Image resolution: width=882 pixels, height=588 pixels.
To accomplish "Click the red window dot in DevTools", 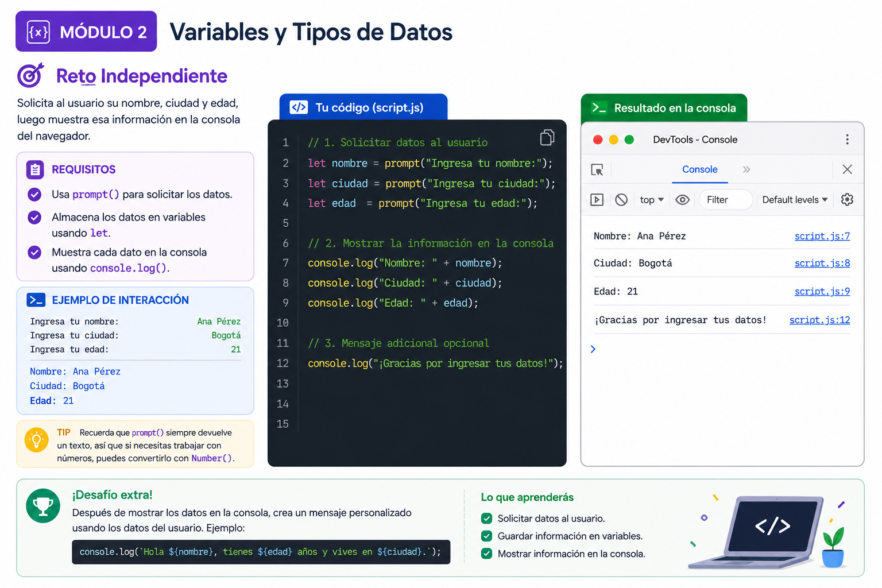I will coord(598,140).
